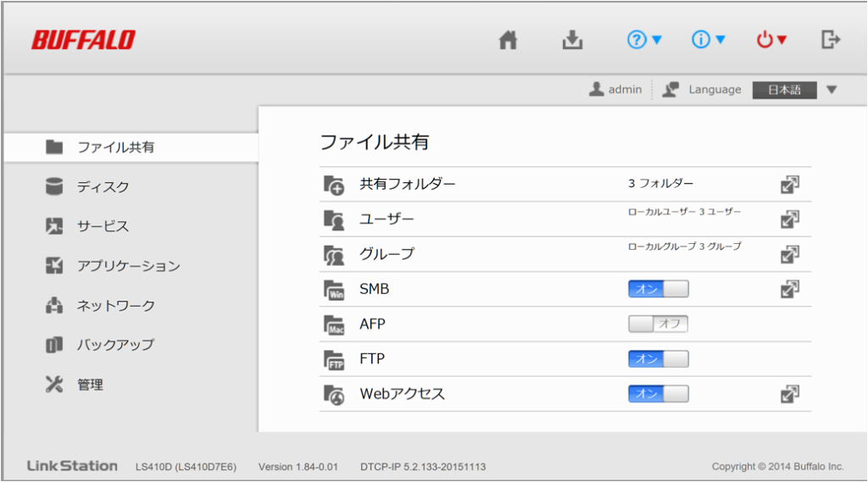Viewport: 868px width, 482px height.
Task: Click the ユーザー label
Action: point(387,219)
